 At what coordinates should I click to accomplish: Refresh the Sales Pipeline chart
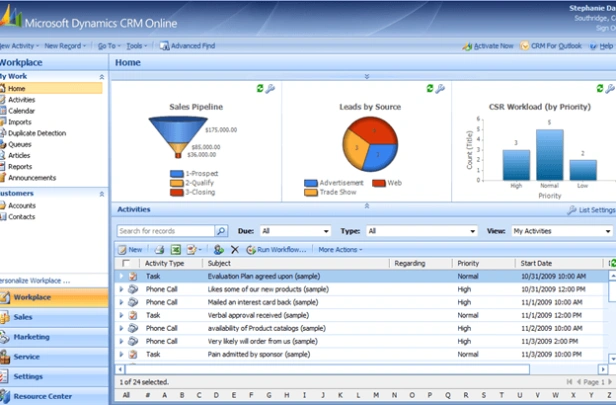coord(260,89)
